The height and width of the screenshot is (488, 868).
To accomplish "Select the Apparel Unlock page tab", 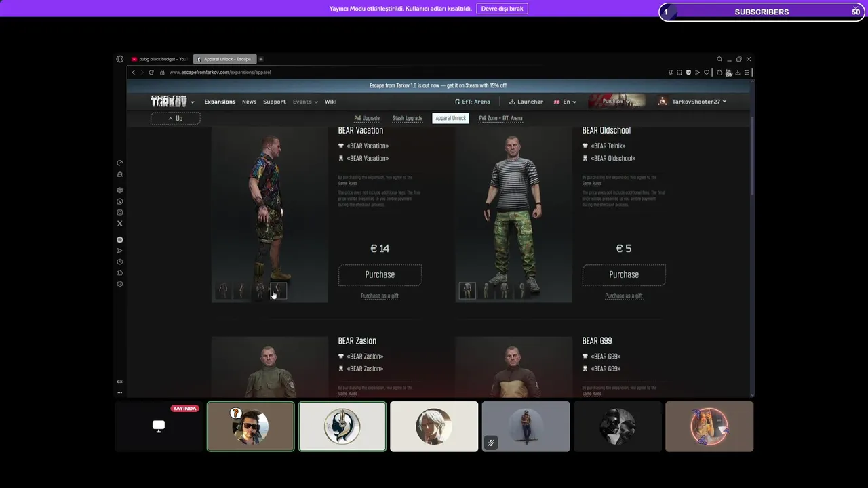I will tap(450, 118).
